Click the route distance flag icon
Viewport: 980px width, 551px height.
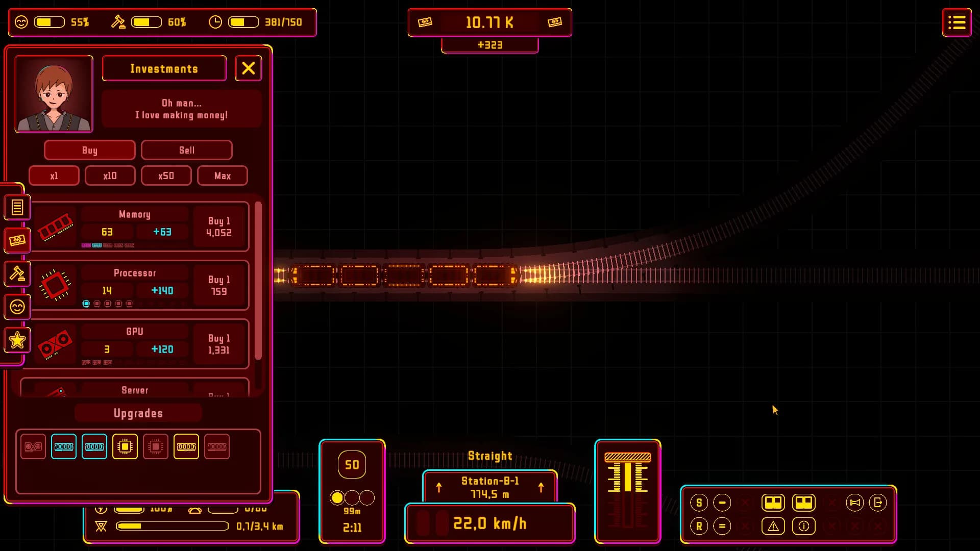(101, 527)
